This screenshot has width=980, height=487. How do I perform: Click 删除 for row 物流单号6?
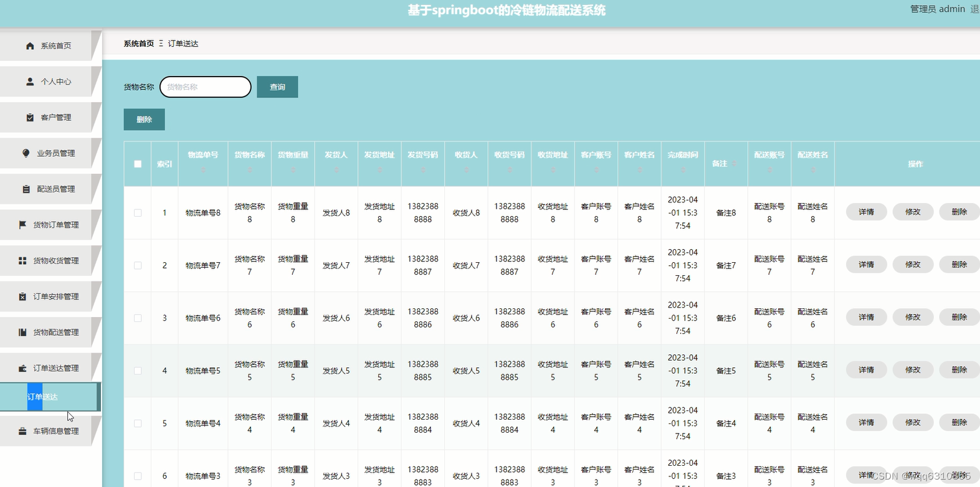(959, 318)
